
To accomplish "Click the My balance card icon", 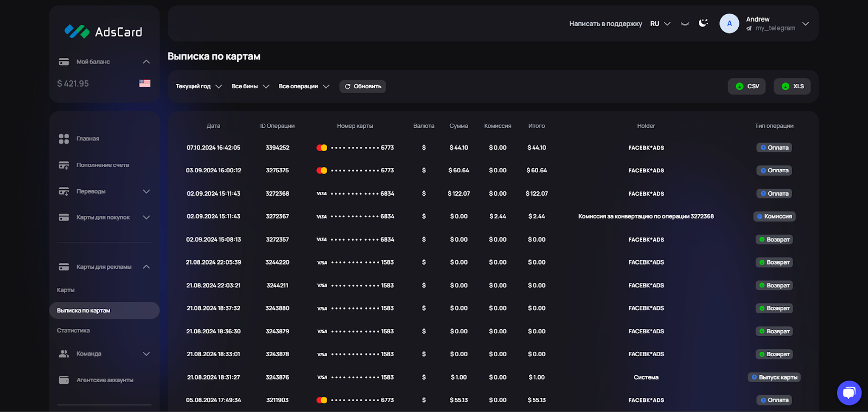I will 63,62.
